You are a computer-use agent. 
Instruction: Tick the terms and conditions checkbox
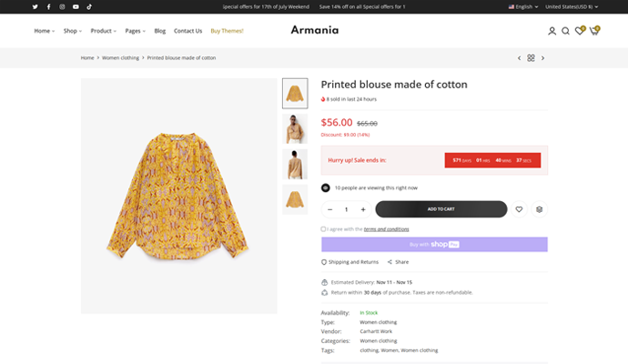point(324,229)
